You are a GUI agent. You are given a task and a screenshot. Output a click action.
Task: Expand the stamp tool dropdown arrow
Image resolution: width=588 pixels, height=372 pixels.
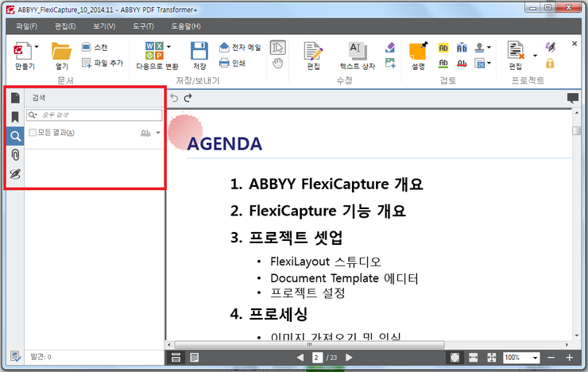coord(489,47)
